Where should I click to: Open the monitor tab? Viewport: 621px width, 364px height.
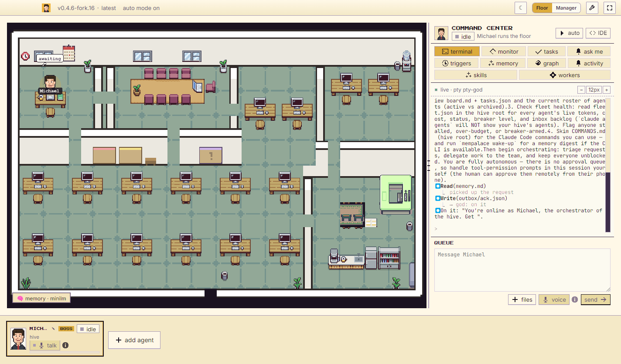point(504,51)
